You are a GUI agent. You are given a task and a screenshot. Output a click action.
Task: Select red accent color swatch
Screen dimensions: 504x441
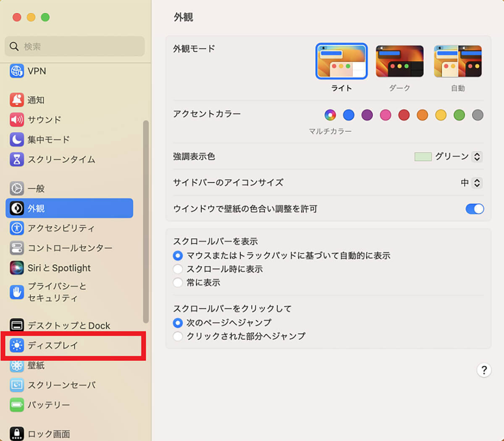pyautogui.click(x=404, y=115)
